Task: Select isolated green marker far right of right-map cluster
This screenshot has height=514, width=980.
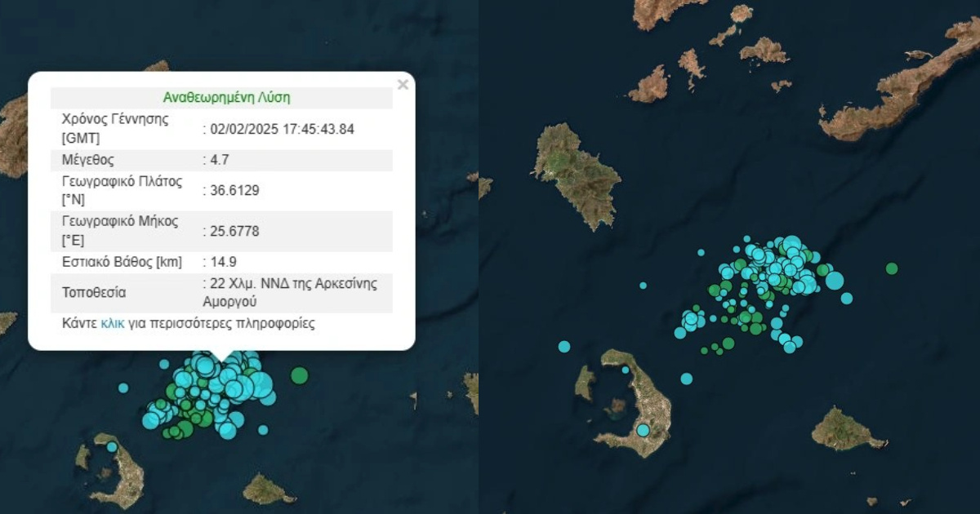Action: [892, 268]
